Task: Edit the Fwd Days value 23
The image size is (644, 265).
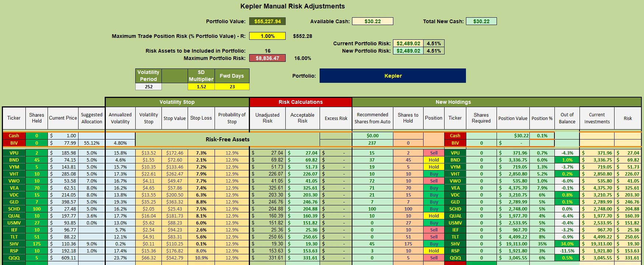Action: click(232, 87)
